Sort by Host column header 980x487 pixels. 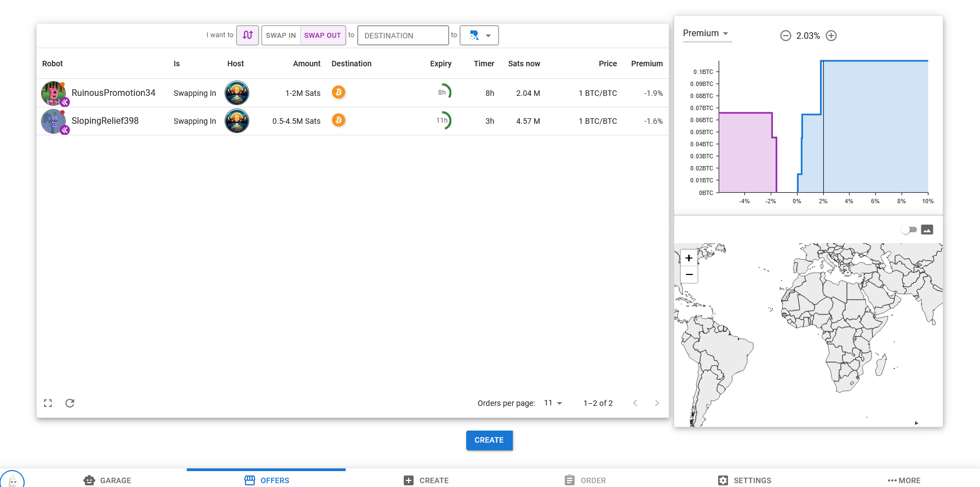coord(236,64)
